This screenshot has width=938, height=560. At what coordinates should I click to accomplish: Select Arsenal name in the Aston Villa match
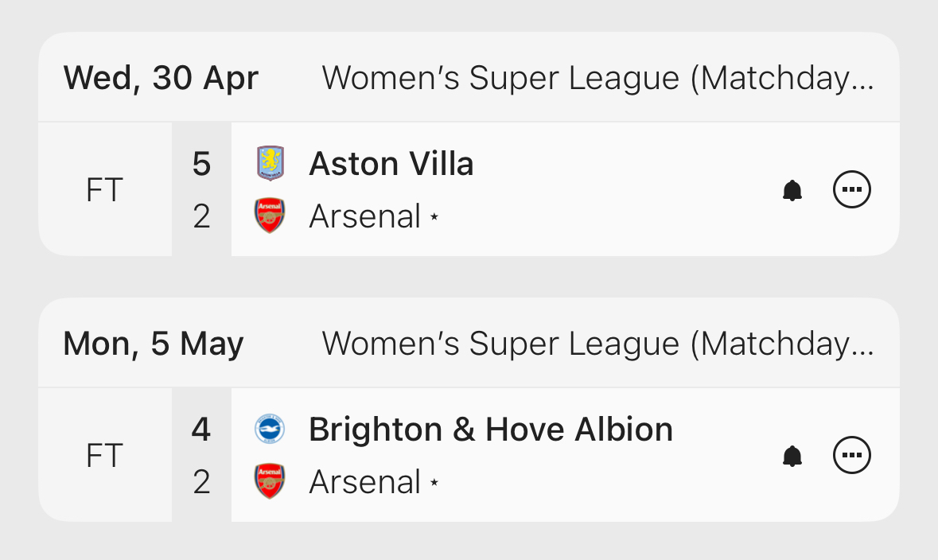click(x=364, y=216)
